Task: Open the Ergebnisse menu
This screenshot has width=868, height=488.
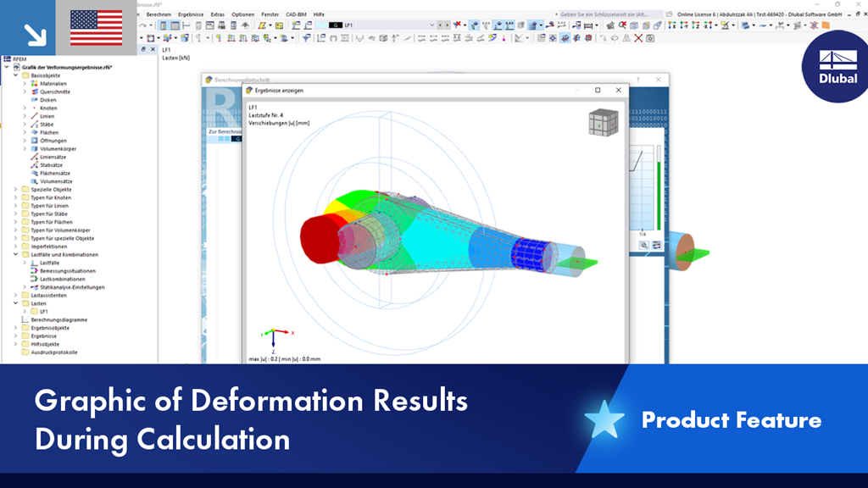Action: (192, 14)
